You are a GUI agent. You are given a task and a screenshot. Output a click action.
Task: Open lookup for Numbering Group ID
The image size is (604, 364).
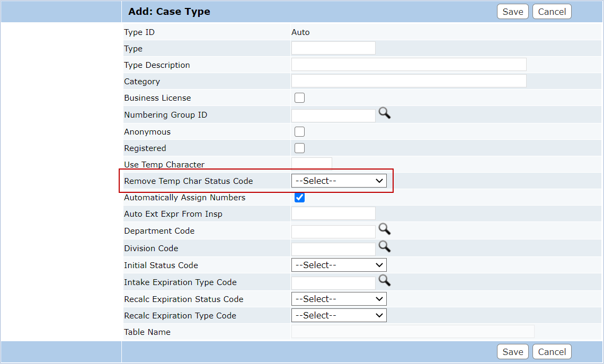tap(384, 113)
